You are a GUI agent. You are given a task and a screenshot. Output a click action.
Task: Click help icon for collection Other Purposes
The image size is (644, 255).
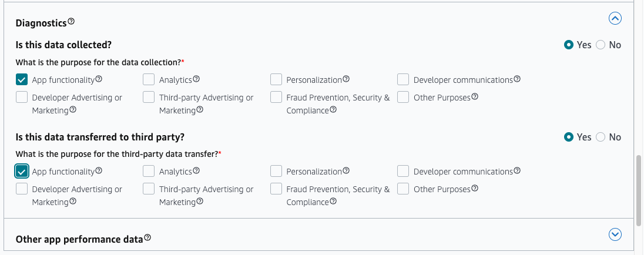point(475,97)
